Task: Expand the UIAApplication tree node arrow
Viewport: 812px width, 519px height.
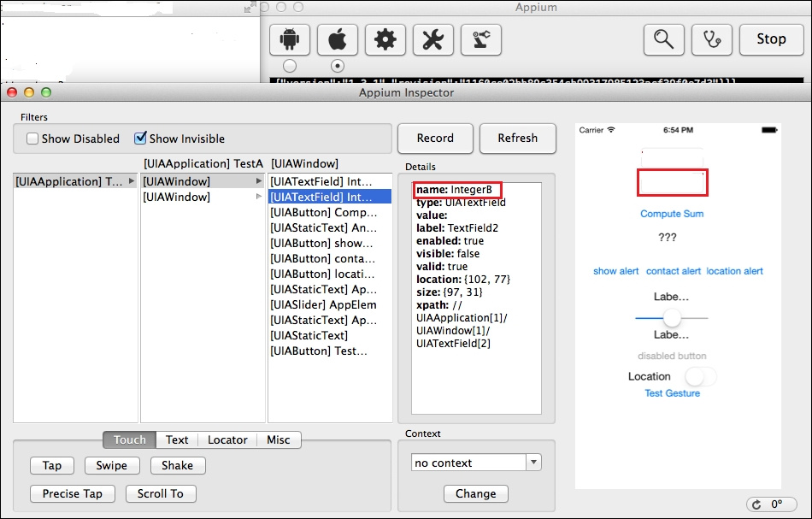Action: click(x=132, y=181)
